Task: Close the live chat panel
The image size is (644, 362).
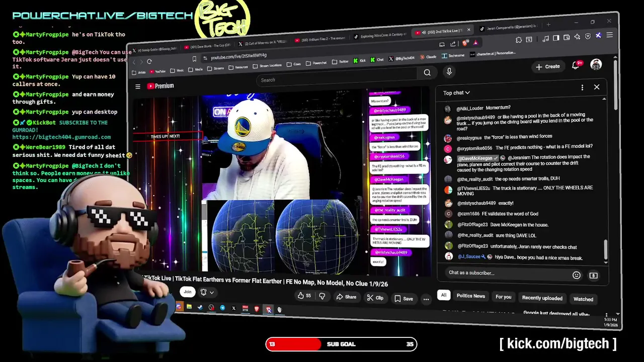Action: 597,87
